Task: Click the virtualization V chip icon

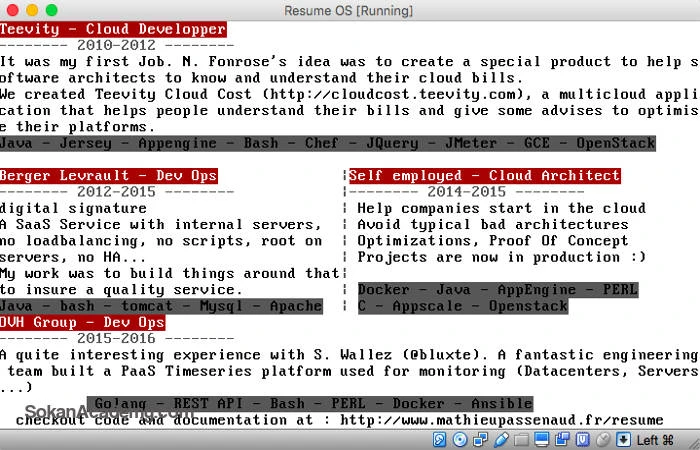Action: (583, 440)
